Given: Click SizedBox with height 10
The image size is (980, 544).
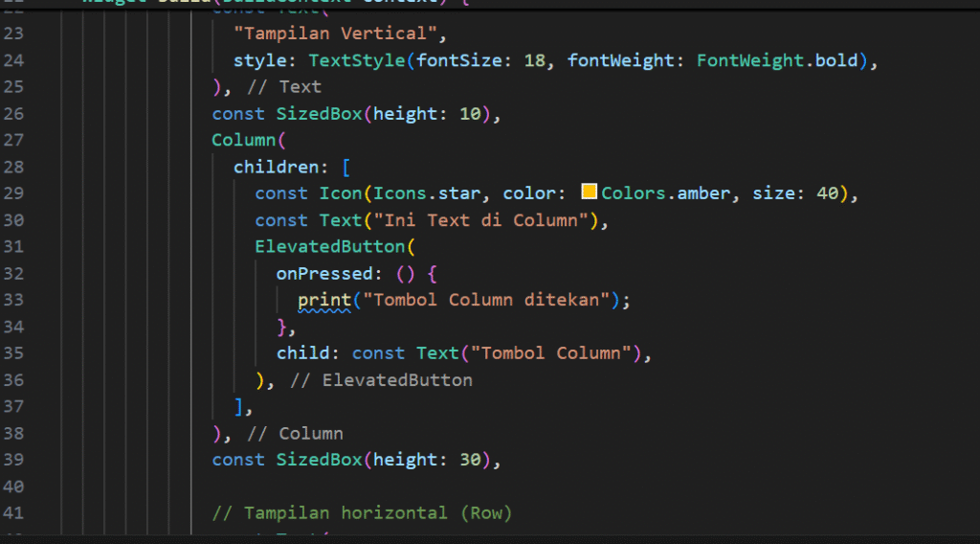Looking at the screenshot, I should point(320,114).
